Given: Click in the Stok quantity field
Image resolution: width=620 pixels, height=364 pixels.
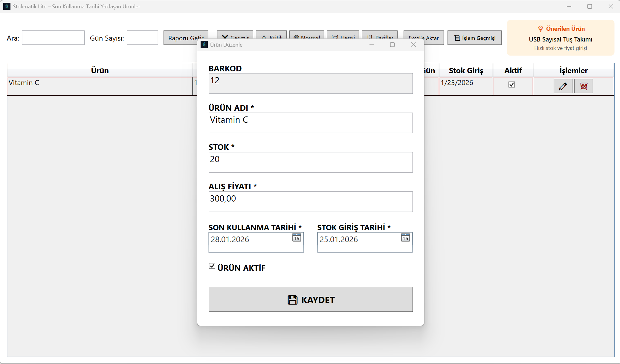Looking at the screenshot, I should (x=310, y=162).
